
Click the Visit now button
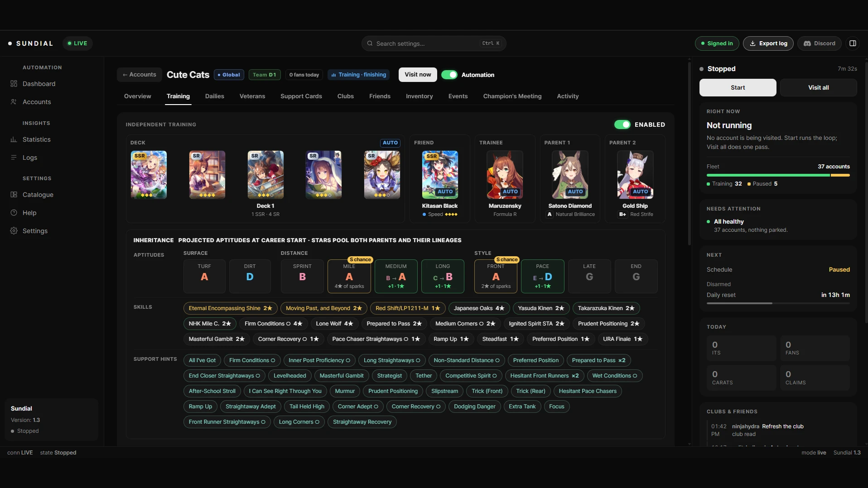[418, 75]
